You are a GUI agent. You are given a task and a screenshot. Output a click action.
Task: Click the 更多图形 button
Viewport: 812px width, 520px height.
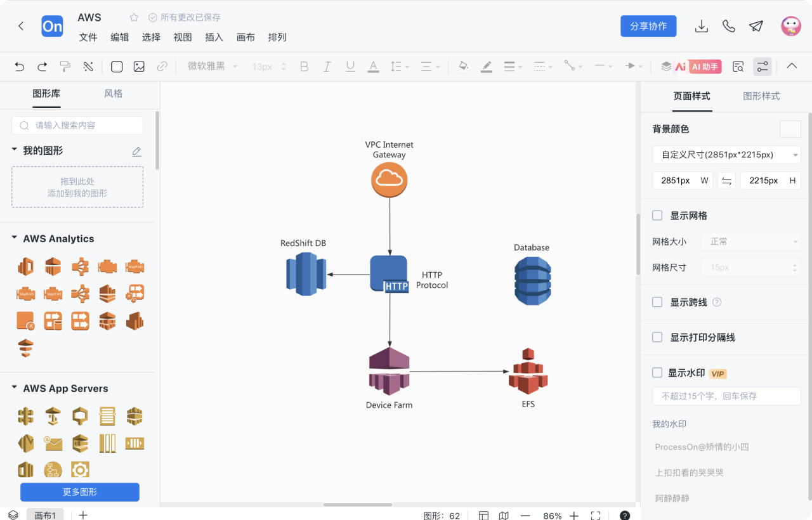[x=80, y=492]
